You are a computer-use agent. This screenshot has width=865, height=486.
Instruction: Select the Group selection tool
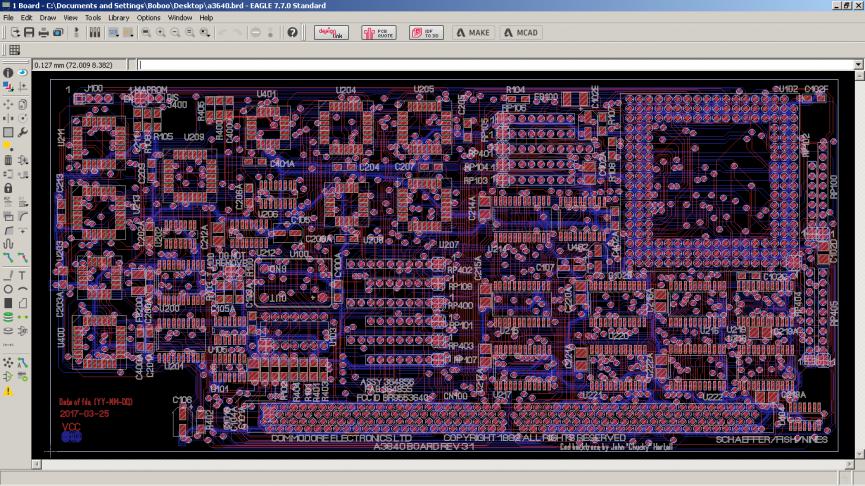[x=8, y=132]
